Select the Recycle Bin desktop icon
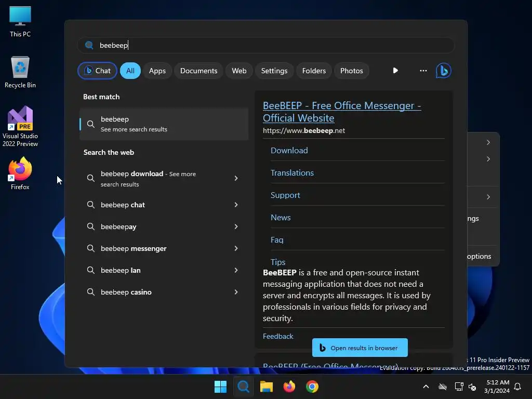 click(x=20, y=72)
